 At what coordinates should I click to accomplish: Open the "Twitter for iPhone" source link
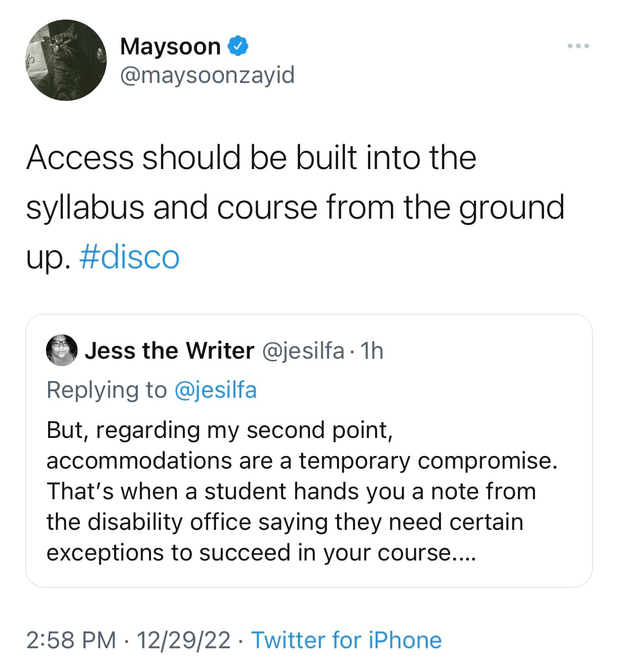tap(346, 640)
